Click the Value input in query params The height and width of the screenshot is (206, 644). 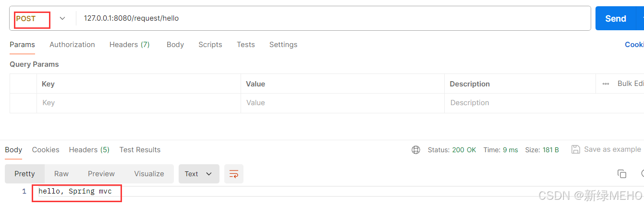[342, 103]
